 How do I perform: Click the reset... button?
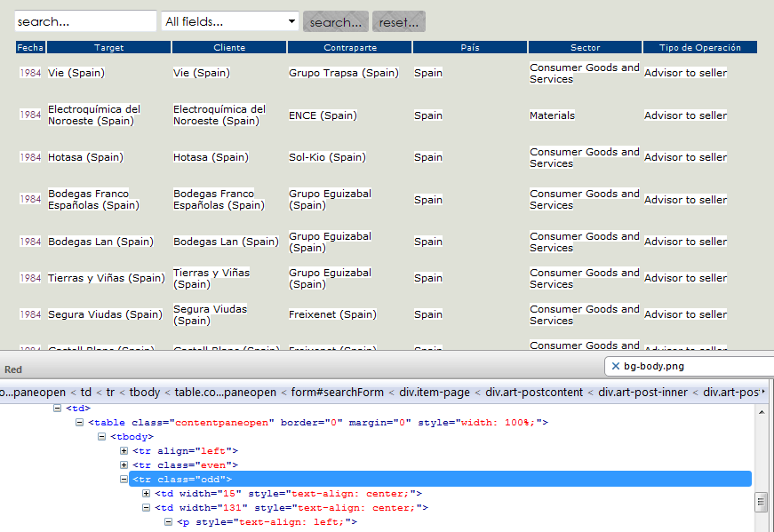click(399, 21)
